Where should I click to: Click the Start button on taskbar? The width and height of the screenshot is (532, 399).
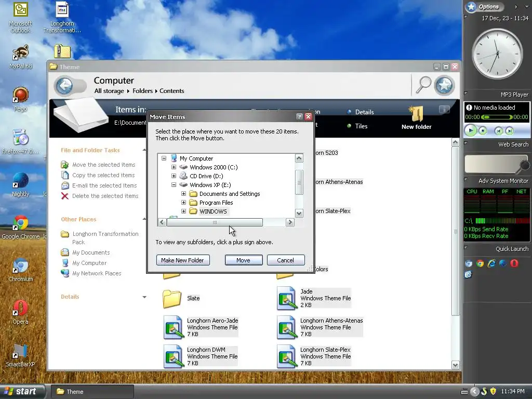pyautogui.click(x=22, y=391)
